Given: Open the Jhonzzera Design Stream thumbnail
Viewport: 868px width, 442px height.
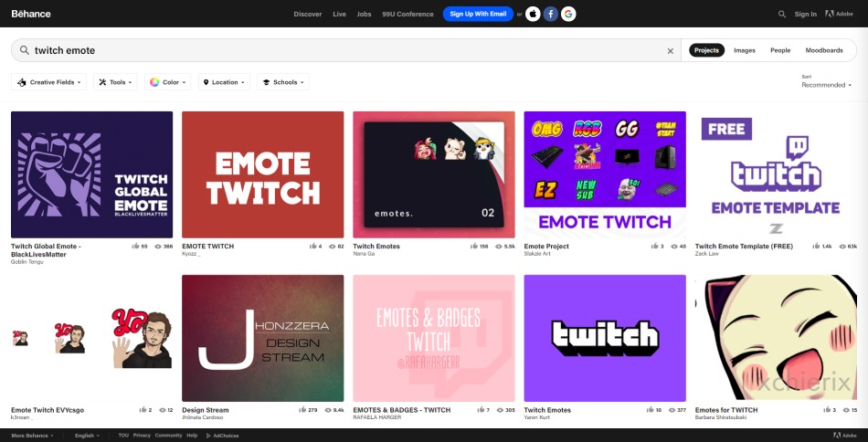Looking at the screenshot, I should pos(263,338).
